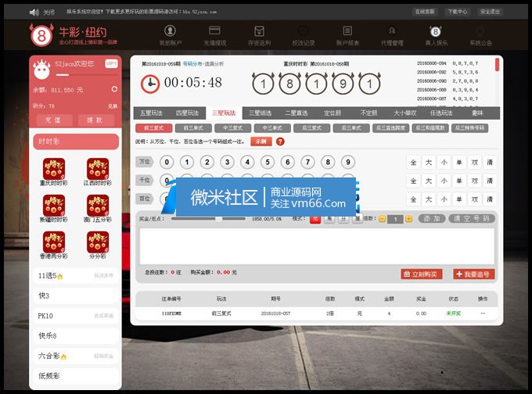Screen dimensions: 532x394
Task: Click the 示例 example button
Action: tap(261, 141)
